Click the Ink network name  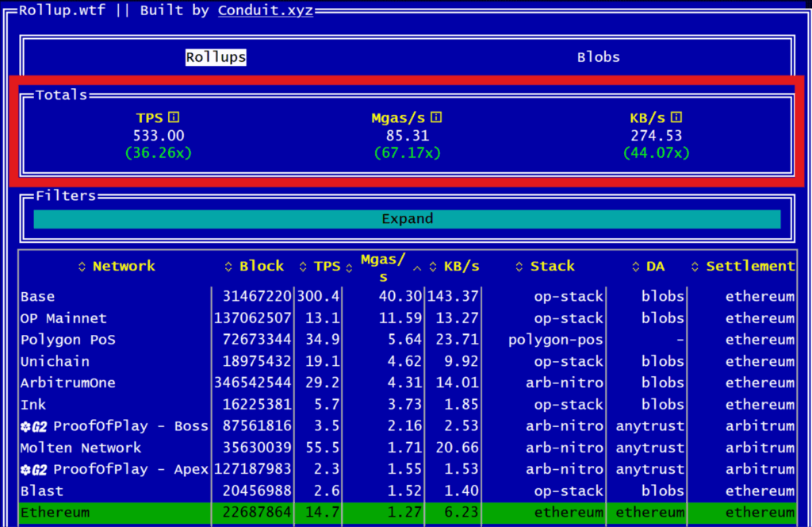(x=33, y=405)
